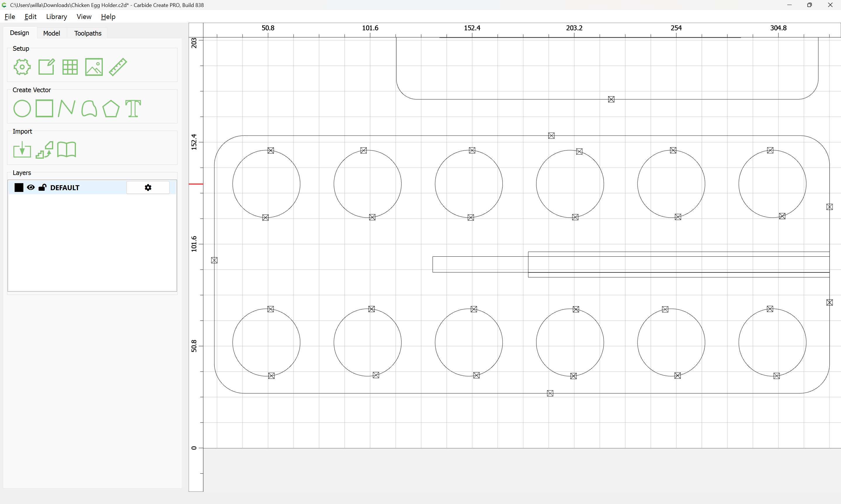Select the ruler measure tool
841x504 pixels.
(118, 67)
